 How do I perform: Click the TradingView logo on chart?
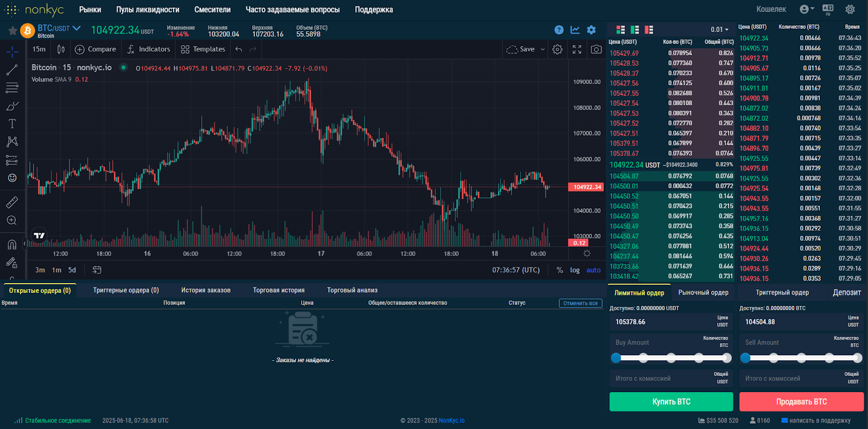(40, 235)
